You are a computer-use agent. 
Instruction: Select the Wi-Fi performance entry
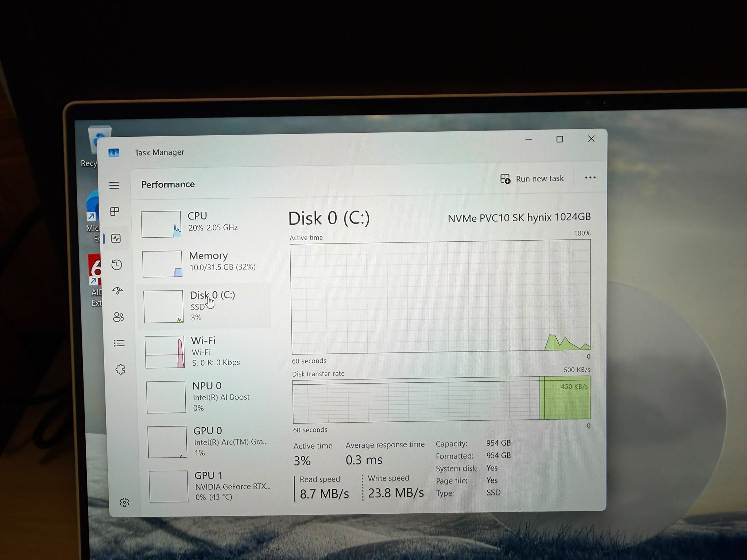(x=206, y=352)
